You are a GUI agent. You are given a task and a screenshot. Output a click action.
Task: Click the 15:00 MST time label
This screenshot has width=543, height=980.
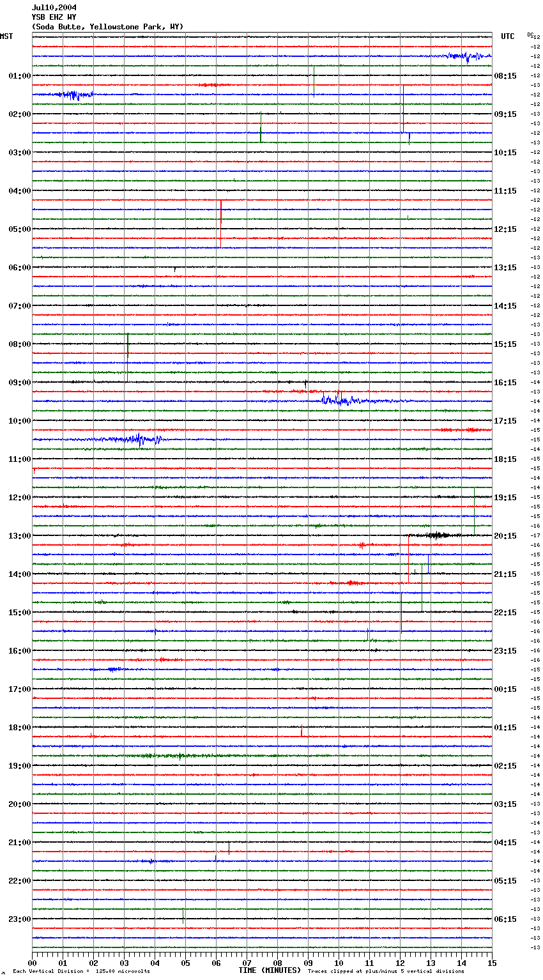(x=20, y=613)
